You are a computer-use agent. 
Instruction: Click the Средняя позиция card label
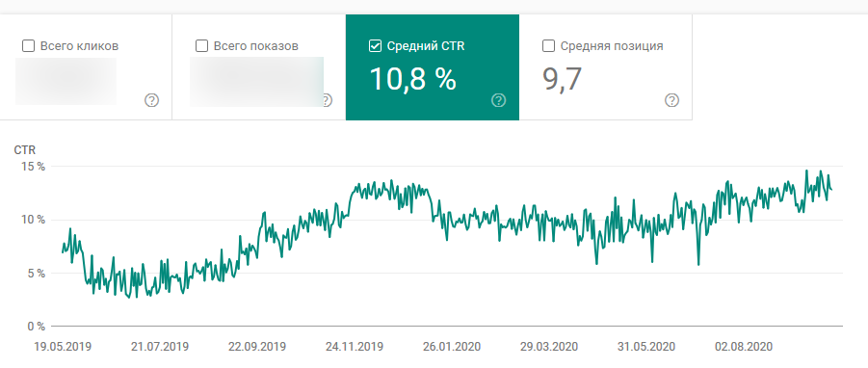coord(612,46)
